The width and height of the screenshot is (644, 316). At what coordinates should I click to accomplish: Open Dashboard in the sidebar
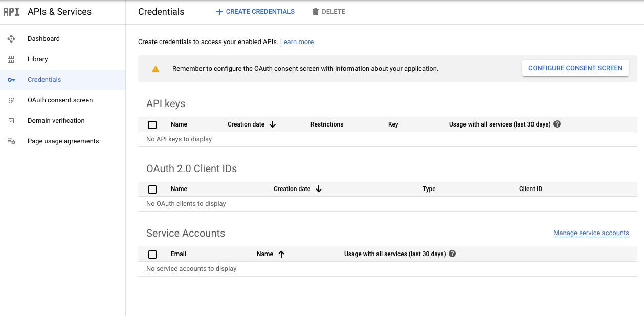[x=62, y=39]
